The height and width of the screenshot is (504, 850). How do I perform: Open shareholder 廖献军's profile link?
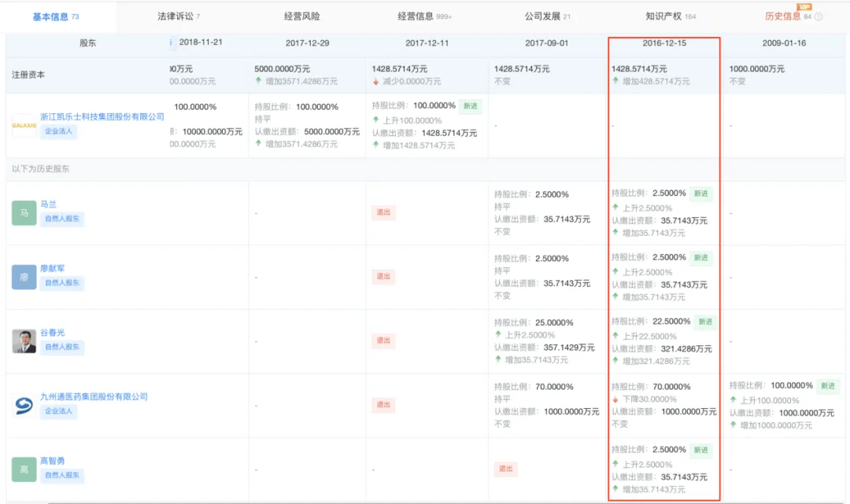54,268
